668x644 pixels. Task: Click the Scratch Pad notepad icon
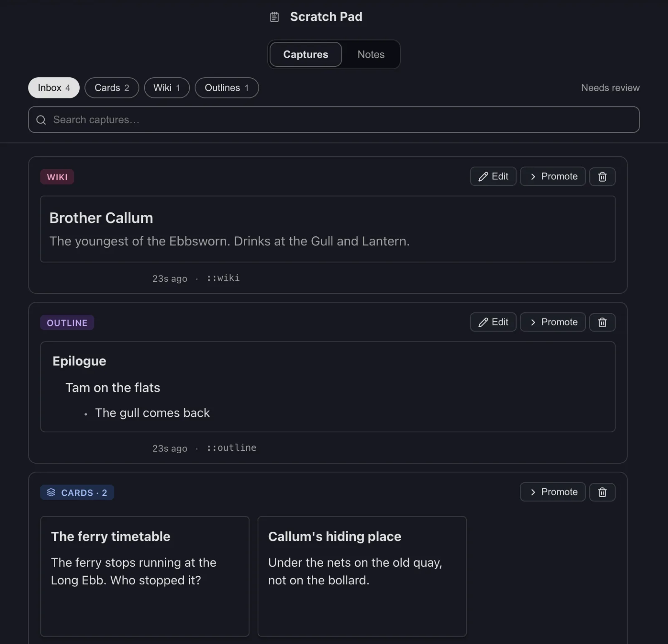click(274, 17)
